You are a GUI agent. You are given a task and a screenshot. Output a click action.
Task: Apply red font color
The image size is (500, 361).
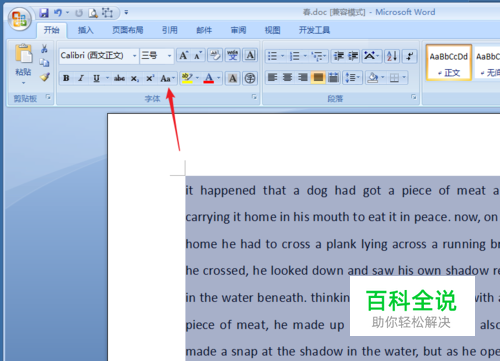tap(209, 78)
